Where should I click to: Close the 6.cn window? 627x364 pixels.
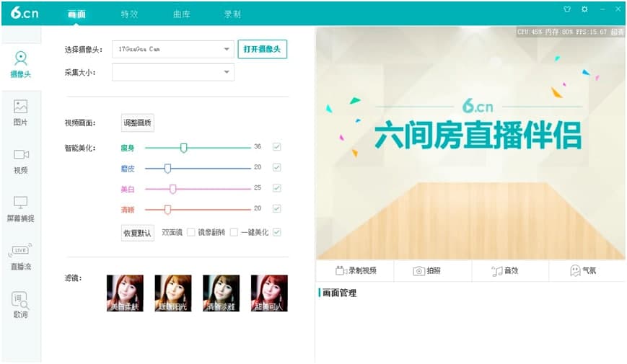coord(618,9)
